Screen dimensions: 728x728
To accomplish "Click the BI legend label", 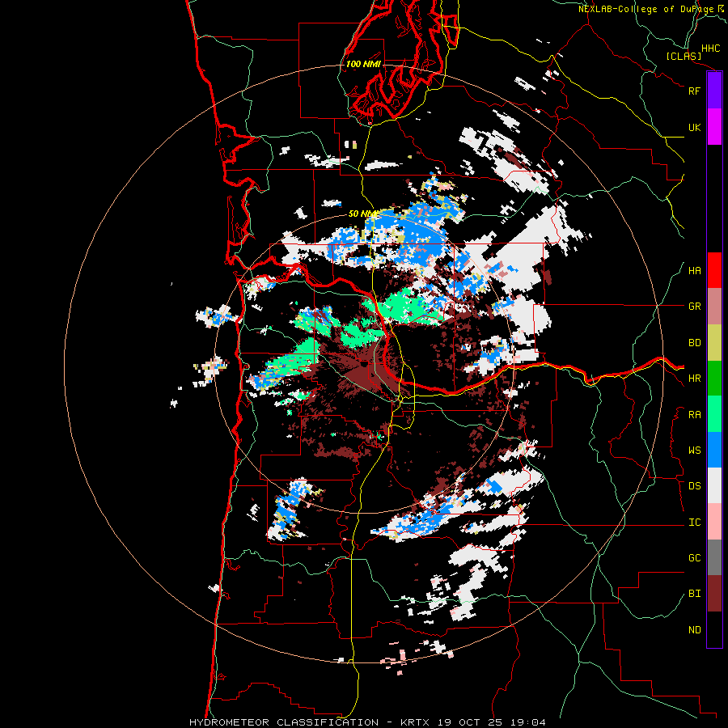I will [695, 594].
